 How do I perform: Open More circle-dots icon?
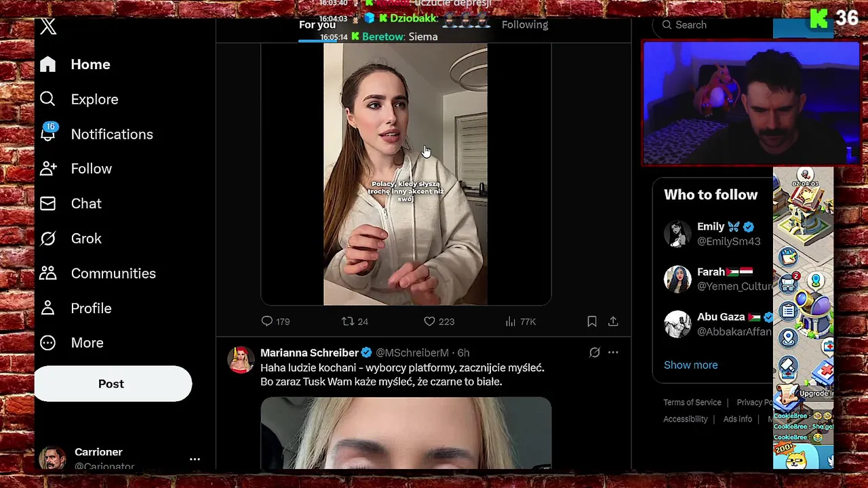coord(47,343)
